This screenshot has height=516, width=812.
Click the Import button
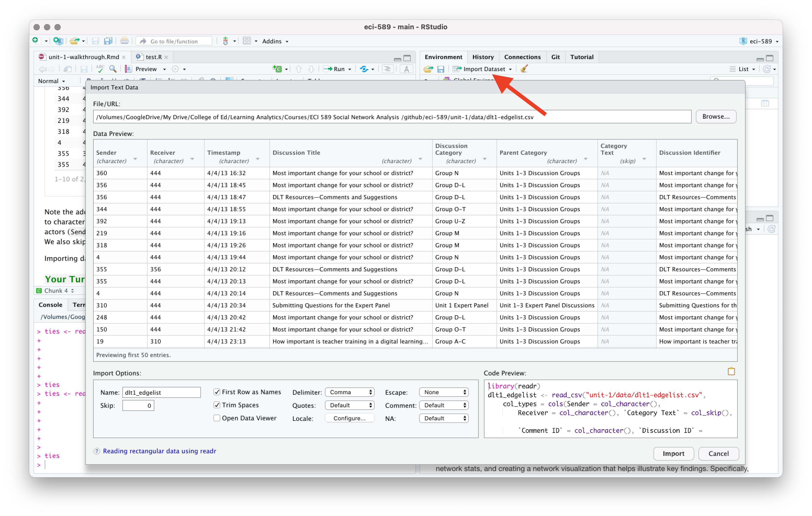673,453
